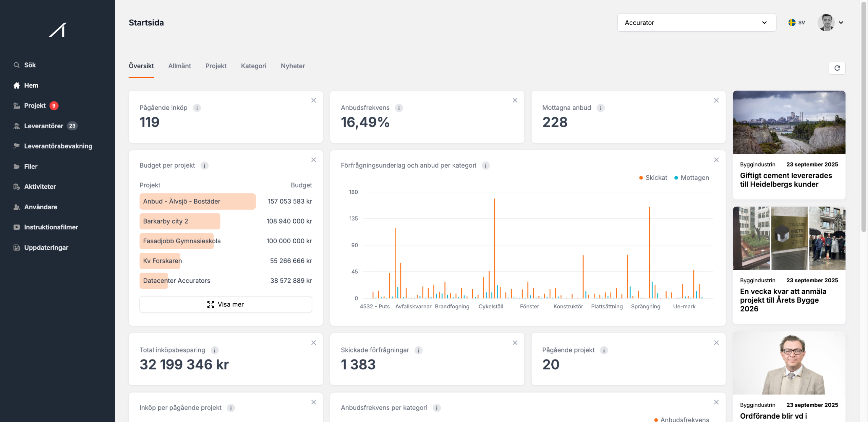Open Instruktionsfilmer from the sidebar
Viewport: 868px width, 422px height.
(x=51, y=227)
